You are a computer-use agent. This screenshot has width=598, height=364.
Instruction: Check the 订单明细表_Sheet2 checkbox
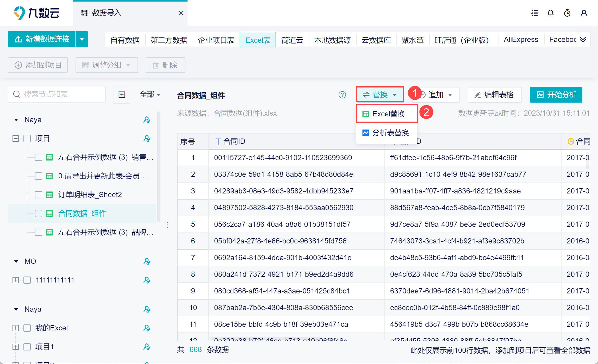[x=39, y=195]
